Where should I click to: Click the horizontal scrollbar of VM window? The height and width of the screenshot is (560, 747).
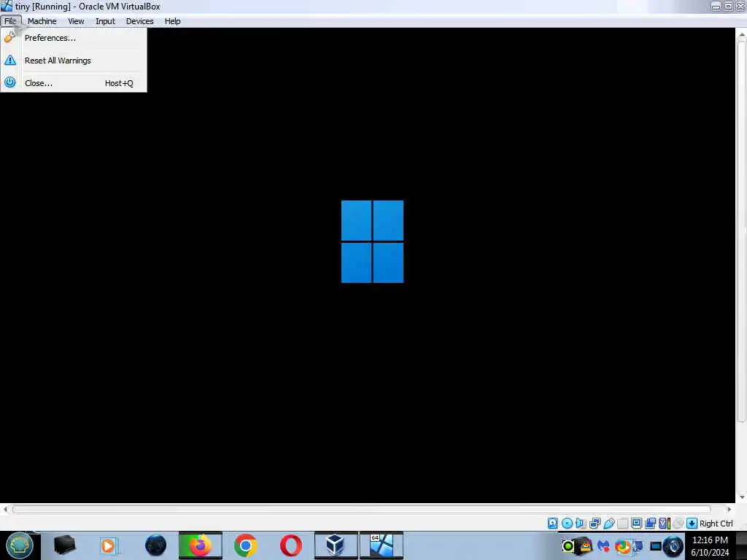click(361, 510)
